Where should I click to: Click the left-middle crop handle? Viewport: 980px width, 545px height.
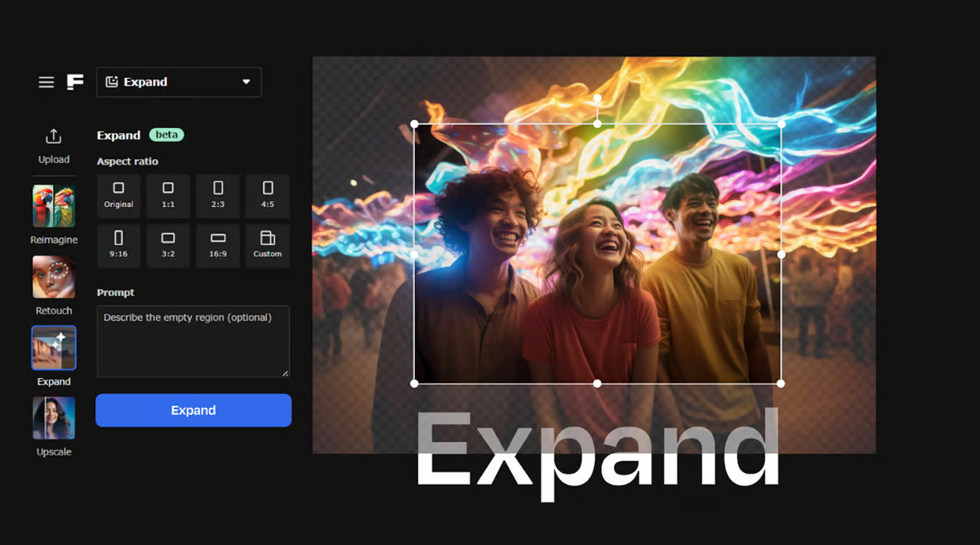(x=414, y=255)
